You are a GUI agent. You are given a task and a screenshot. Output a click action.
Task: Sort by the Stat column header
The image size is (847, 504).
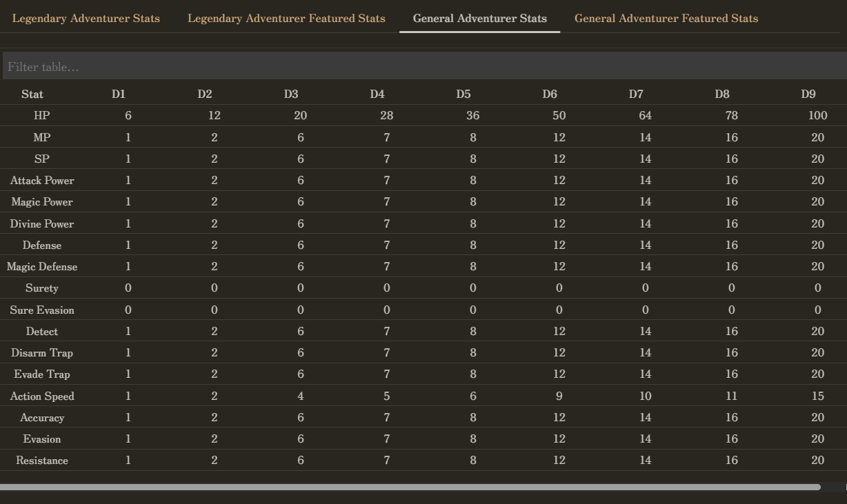click(x=32, y=94)
